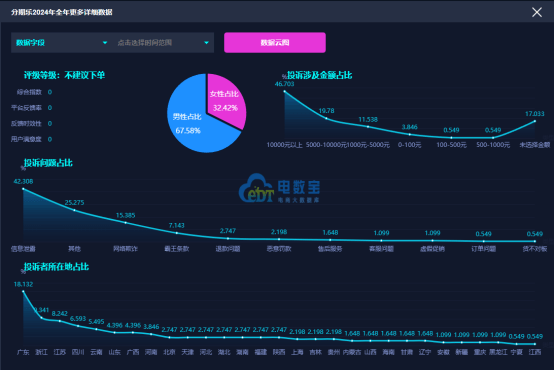Click the 四川 region label
This screenshot has width=554, height=371.
78,352
